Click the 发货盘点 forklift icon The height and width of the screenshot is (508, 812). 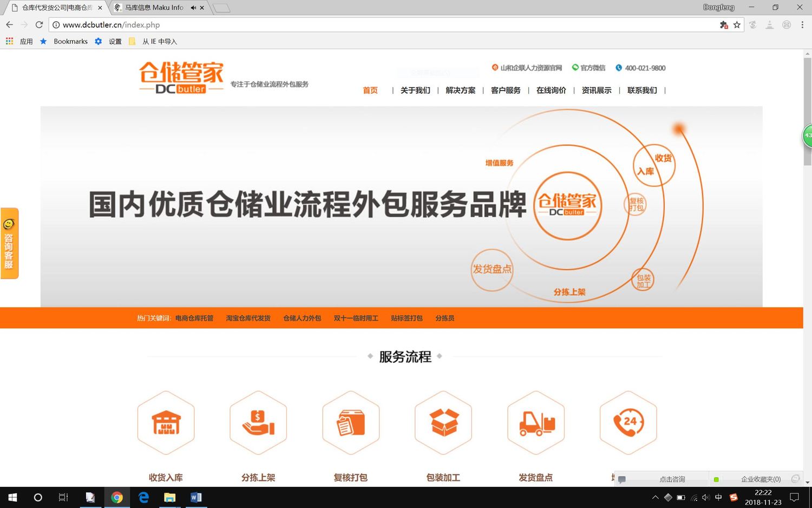tap(536, 422)
